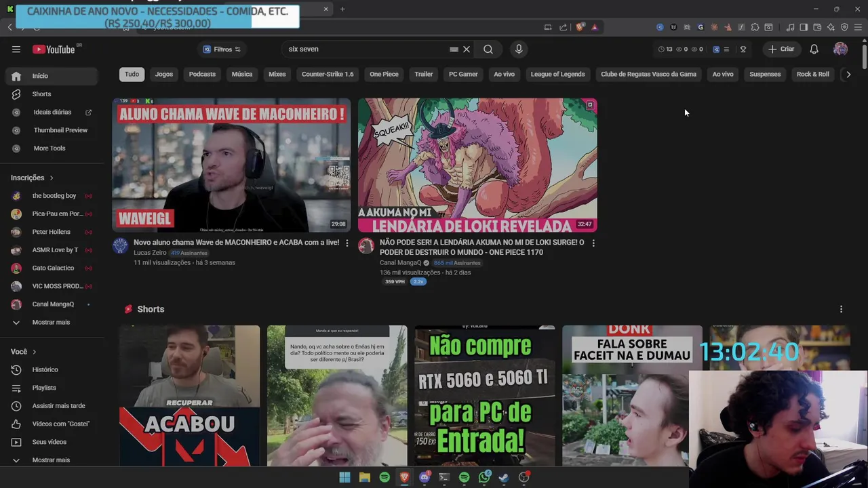This screenshot has width=868, height=488.
Task: Open the Brave VPN shield icon
Action: pos(844,27)
